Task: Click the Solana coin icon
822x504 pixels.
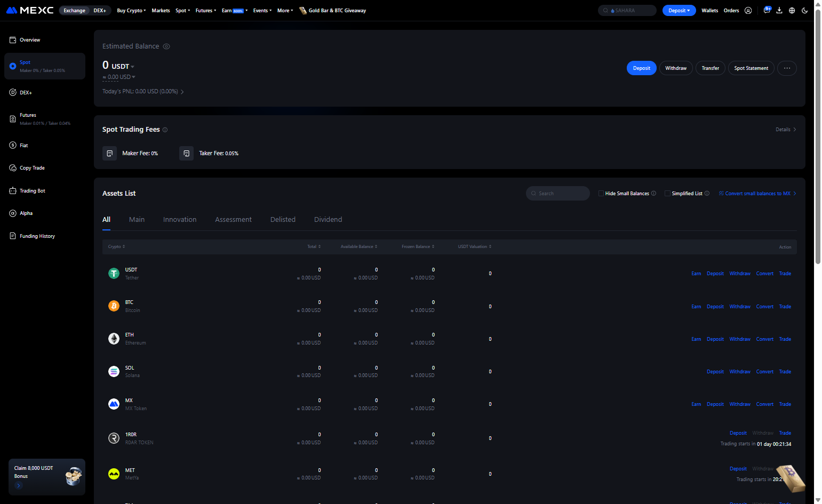Action: pos(114,372)
